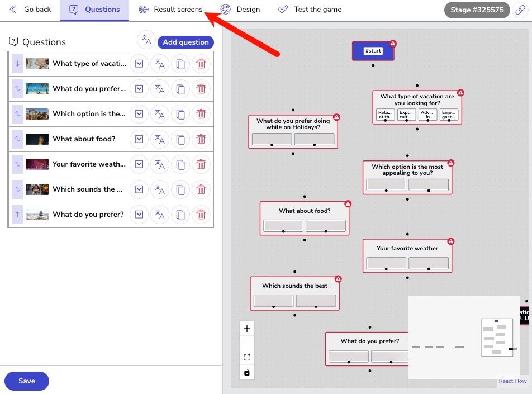Image resolution: width=532 pixels, height=394 pixels.
Task: Save the quiz changes
Action: tap(27, 381)
